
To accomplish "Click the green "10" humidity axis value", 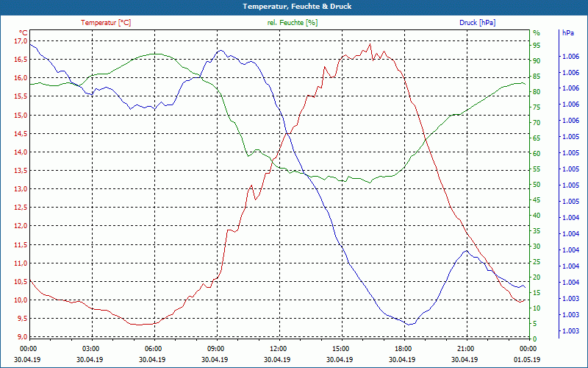I will (x=537, y=308).
